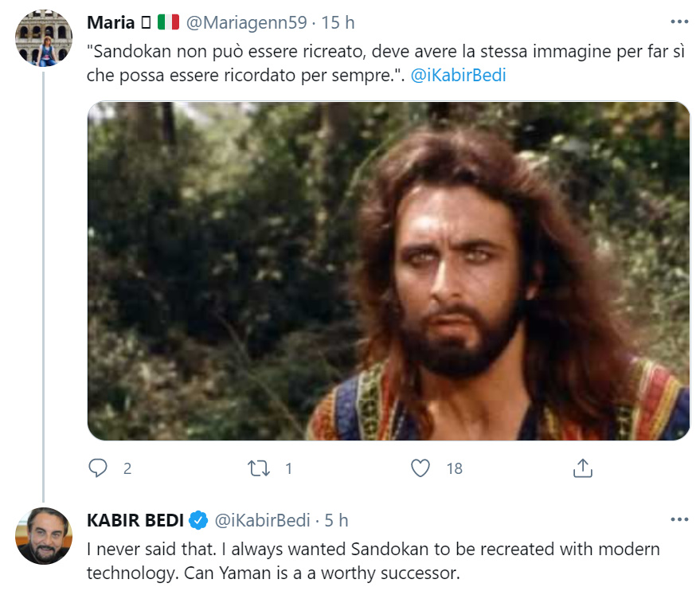The height and width of the screenshot is (595, 700).
Task: Open more options on Kabir Bedi's reply
Action: [678, 520]
